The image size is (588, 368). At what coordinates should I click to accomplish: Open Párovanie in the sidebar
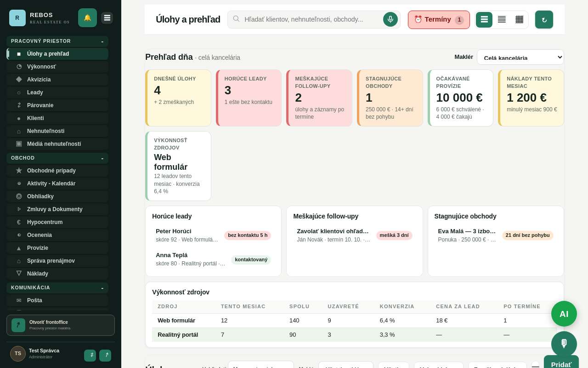pyautogui.click(x=57, y=105)
